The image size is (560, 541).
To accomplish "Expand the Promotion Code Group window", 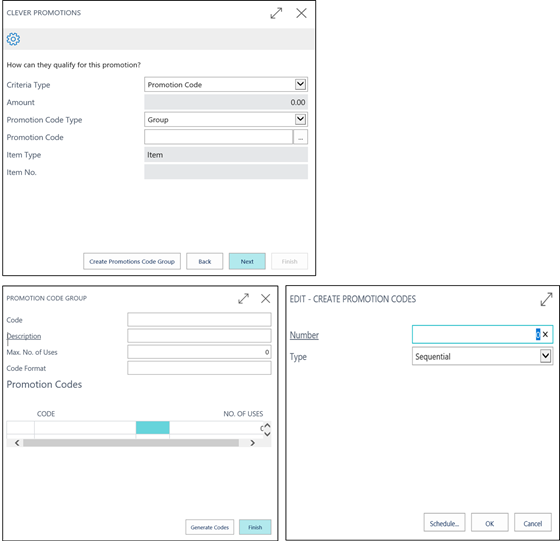I will click(244, 299).
